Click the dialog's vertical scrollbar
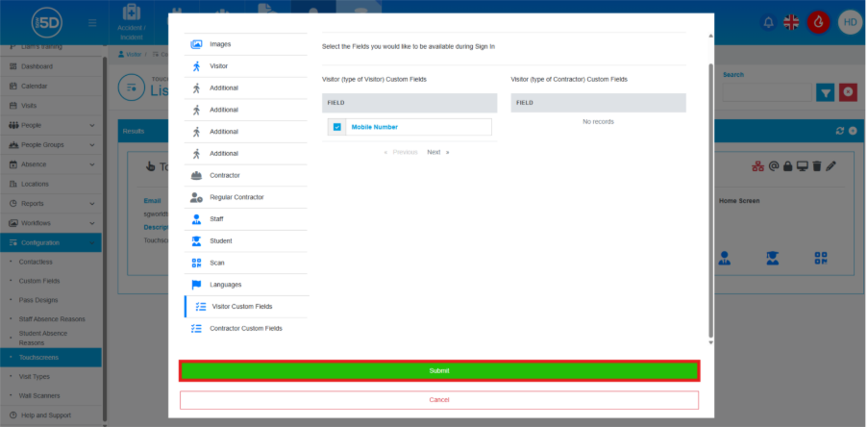This screenshot has height=427, width=868. coord(710,200)
